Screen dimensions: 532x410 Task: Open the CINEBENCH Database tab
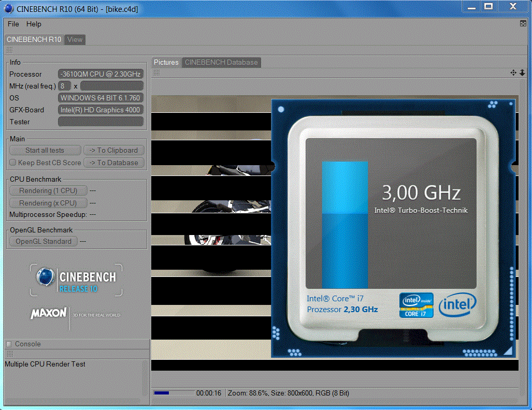pyautogui.click(x=221, y=63)
